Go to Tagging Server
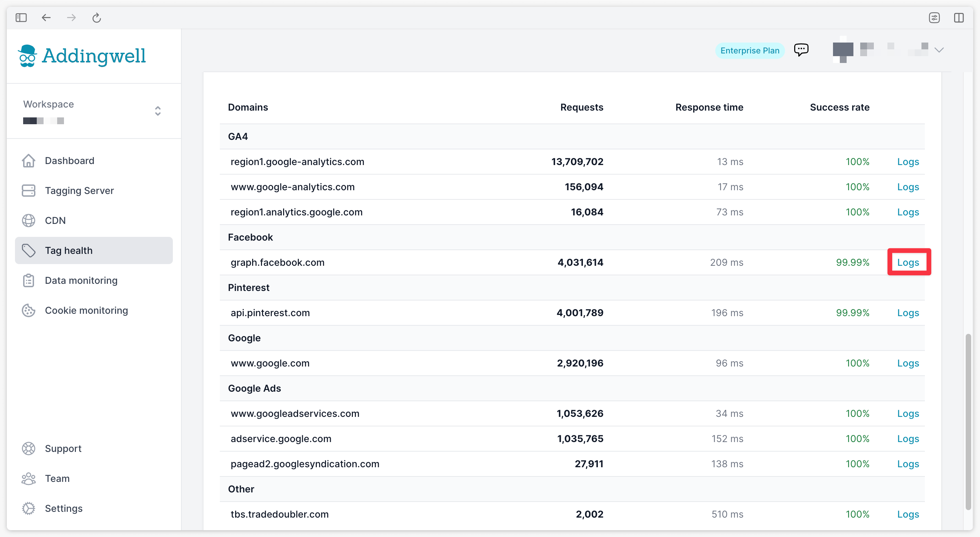 [x=94, y=191]
